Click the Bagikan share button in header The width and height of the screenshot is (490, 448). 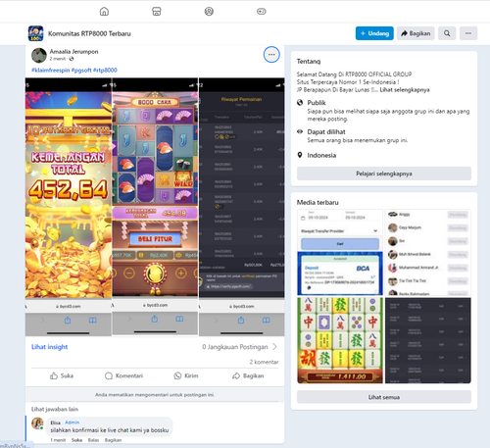point(416,33)
